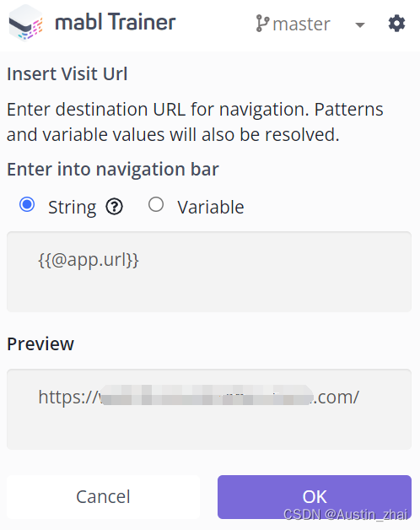The width and height of the screenshot is (420, 530).
Task: Click the OK button
Action: (315, 497)
